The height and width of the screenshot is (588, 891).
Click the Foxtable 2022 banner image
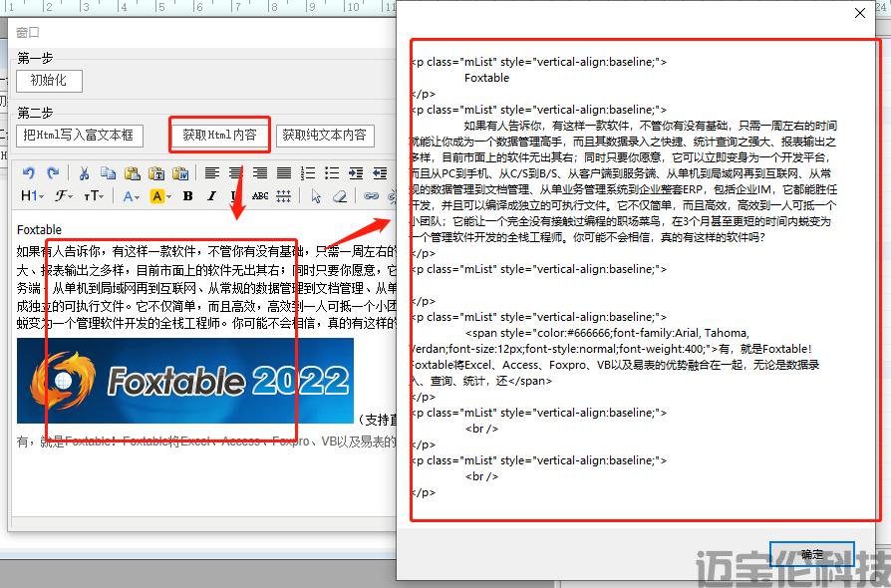(x=185, y=381)
